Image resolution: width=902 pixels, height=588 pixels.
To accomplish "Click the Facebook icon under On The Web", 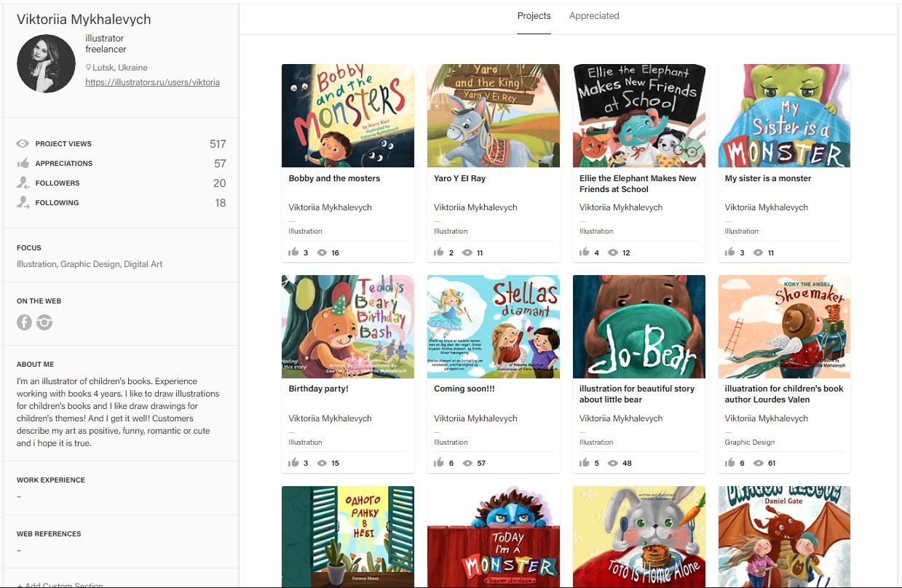I will coord(24,322).
